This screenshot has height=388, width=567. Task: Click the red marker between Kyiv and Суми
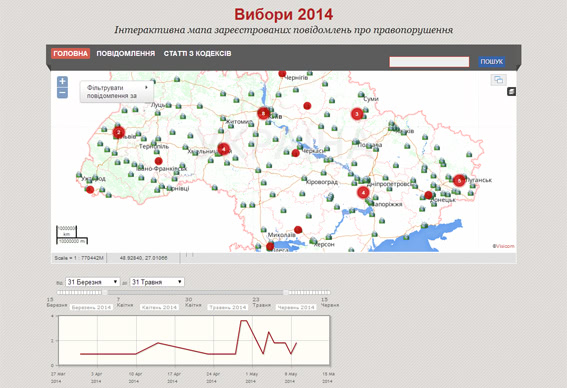tap(307, 106)
